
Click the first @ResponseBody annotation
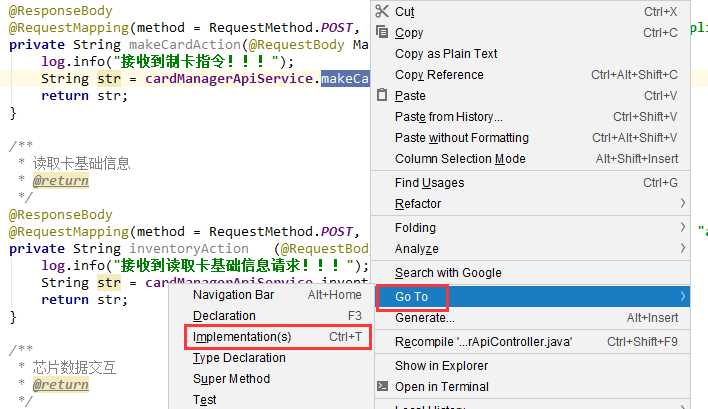pyautogui.click(x=61, y=10)
